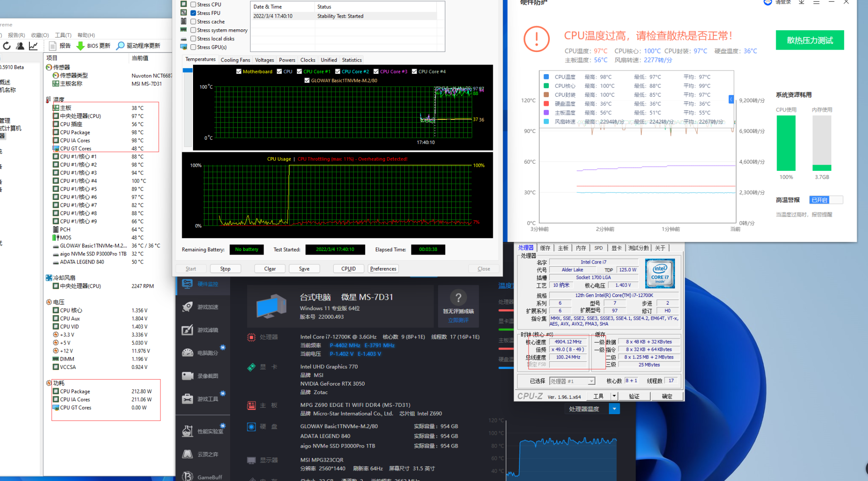This screenshot has height=481, width=868.
Task: Click the green BIOS 更新 arrow button
Action: pos(94,46)
